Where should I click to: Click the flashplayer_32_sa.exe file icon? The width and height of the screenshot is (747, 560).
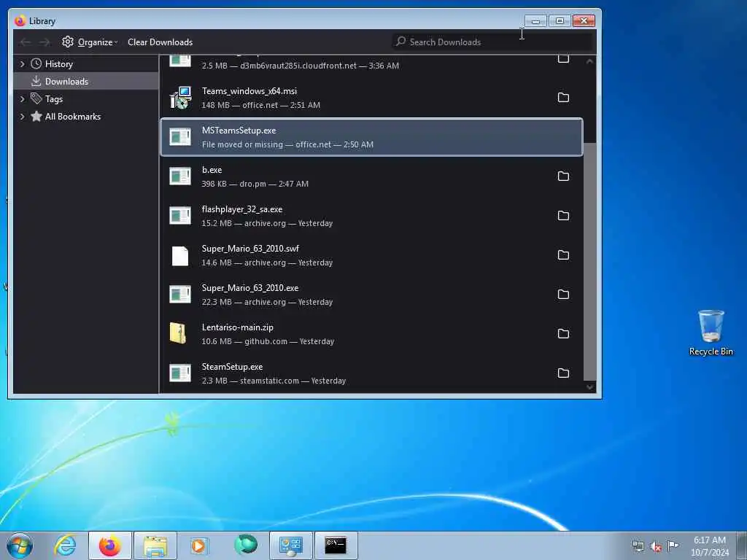click(x=180, y=216)
